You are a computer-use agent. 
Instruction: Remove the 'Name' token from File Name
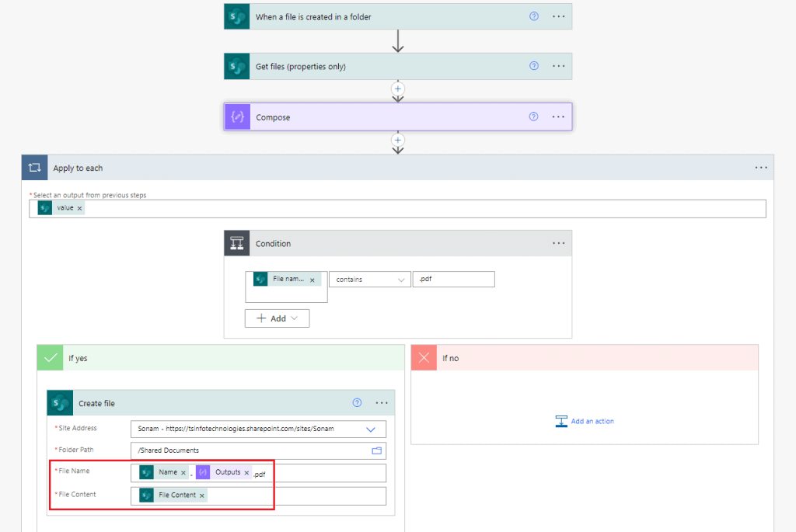point(183,473)
